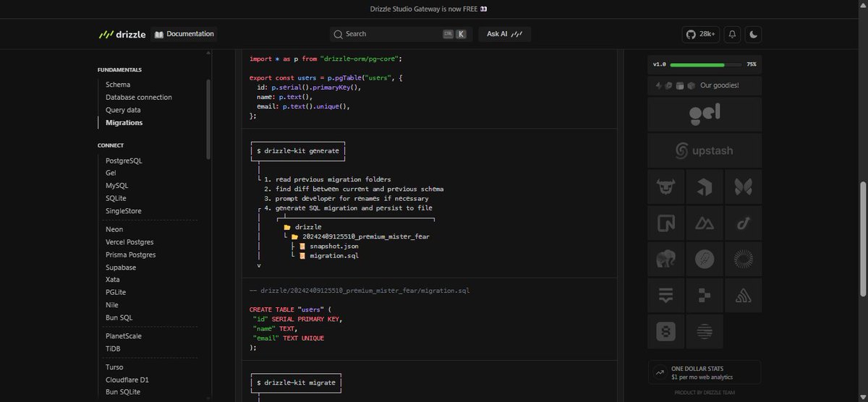Image resolution: width=868 pixels, height=402 pixels.
Task: Open PGLite connect guide
Action: pyautogui.click(x=116, y=292)
